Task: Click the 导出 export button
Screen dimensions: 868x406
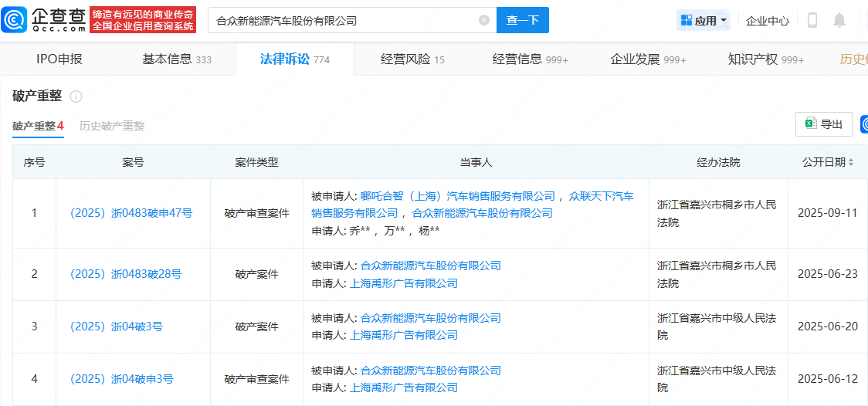Action: [x=823, y=124]
